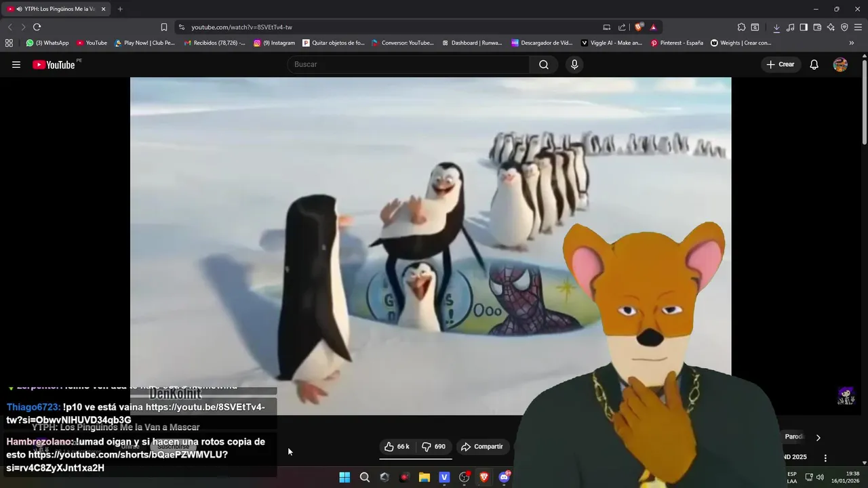Screen dimensions: 868x488
Task: Open File Explorer from taskbar
Action: click(x=425, y=477)
